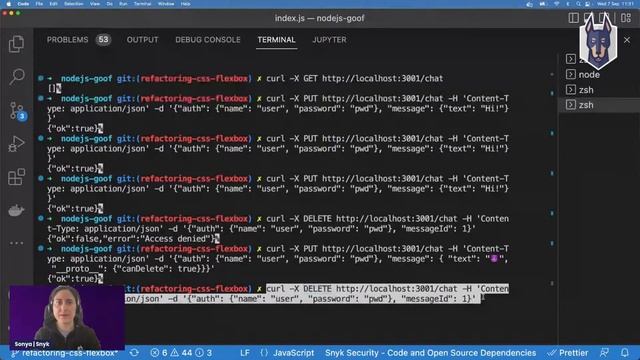640x360 pixels.
Task: Open the Explorer view in activity bar
Action: tap(16, 44)
